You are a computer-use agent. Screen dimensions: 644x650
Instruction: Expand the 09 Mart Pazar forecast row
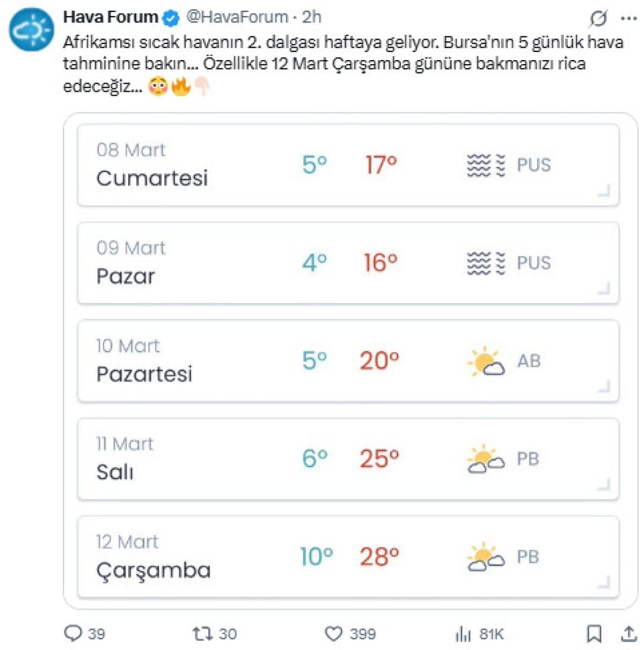click(x=604, y=289)
